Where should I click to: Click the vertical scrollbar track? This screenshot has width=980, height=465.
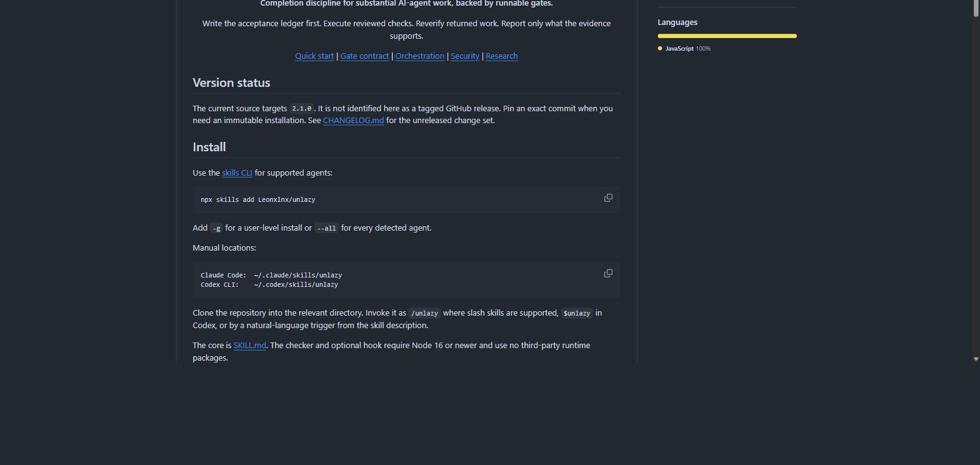(976, 187)
